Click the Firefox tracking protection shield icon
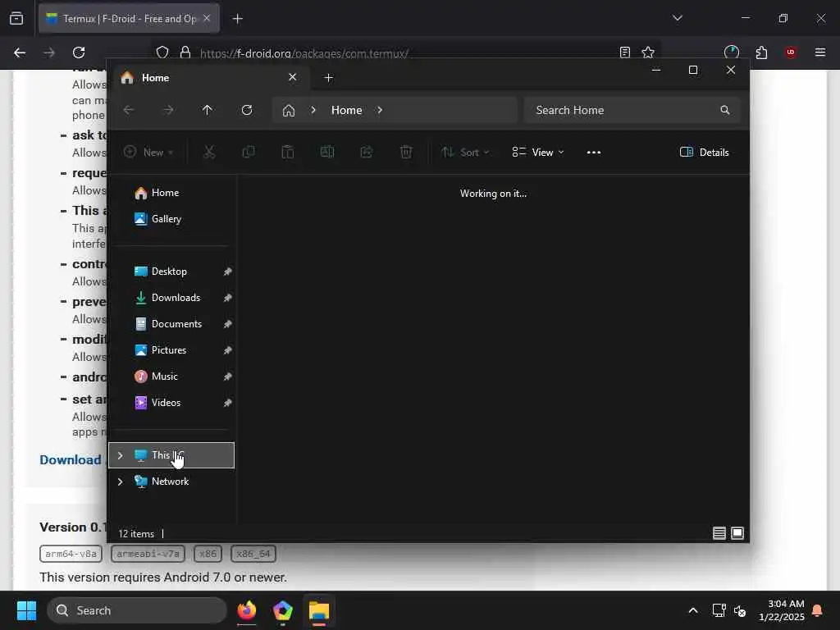Screen dimensions: 840x630 point(162,52)
